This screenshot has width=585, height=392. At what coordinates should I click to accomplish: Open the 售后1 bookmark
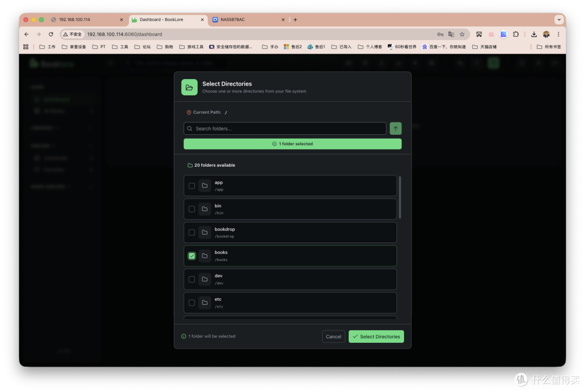(x=316, y=47)
